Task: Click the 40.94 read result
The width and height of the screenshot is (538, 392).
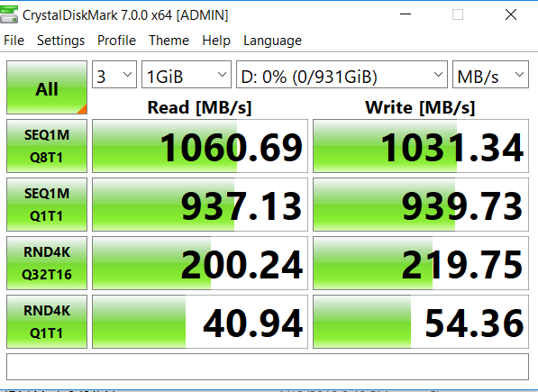Action: click(x=200, y=322)
